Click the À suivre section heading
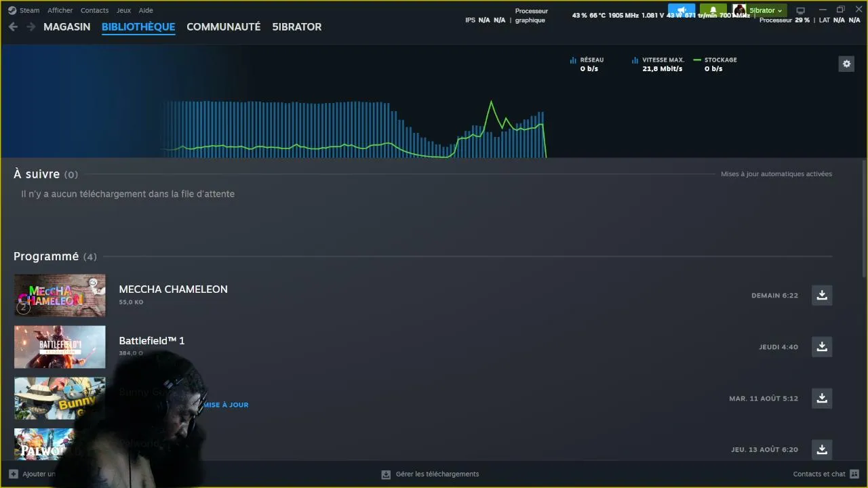Viewport: 868px width, 488px height. [x=37, y=174]
